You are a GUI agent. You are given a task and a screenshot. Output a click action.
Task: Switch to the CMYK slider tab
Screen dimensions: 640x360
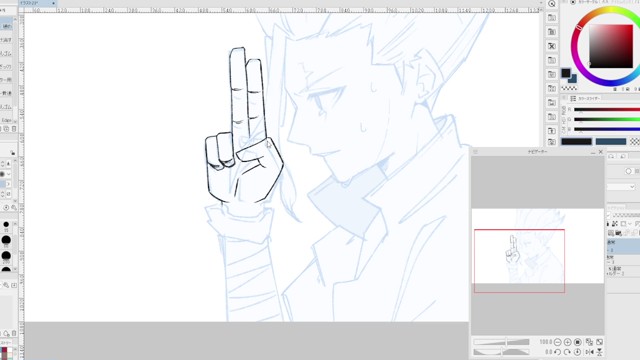coord(564,129)
